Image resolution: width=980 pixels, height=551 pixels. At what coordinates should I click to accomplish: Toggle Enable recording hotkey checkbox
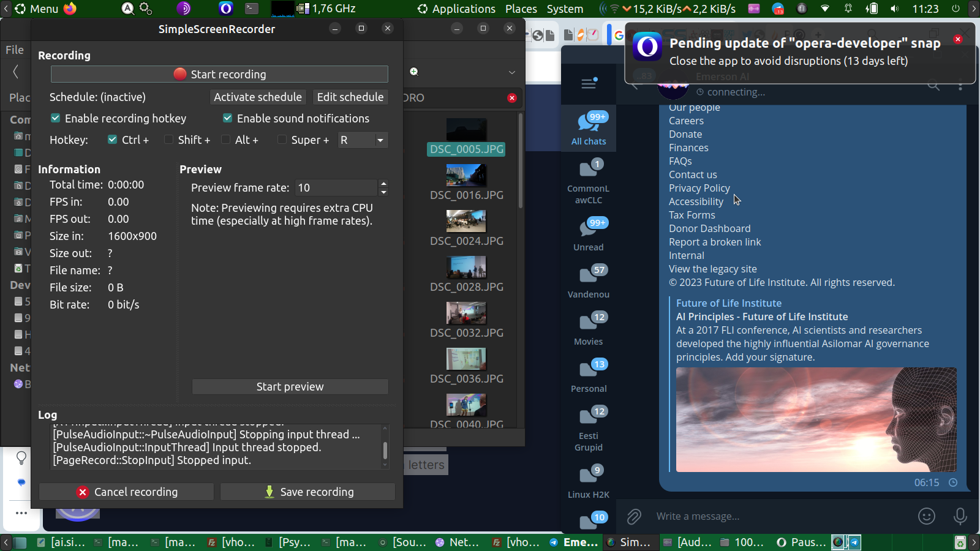(56, 118)
